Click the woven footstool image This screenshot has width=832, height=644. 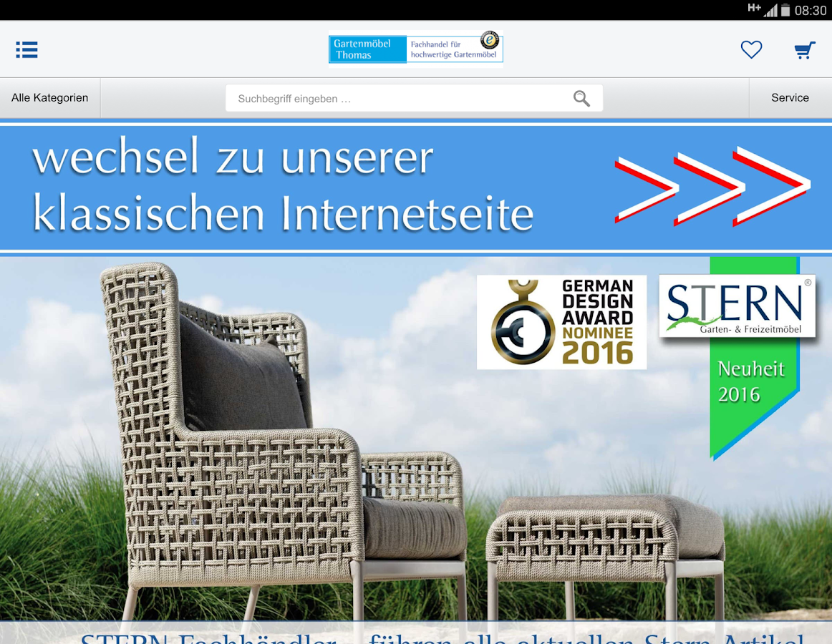pyautogui.click(x=605, y=557)
